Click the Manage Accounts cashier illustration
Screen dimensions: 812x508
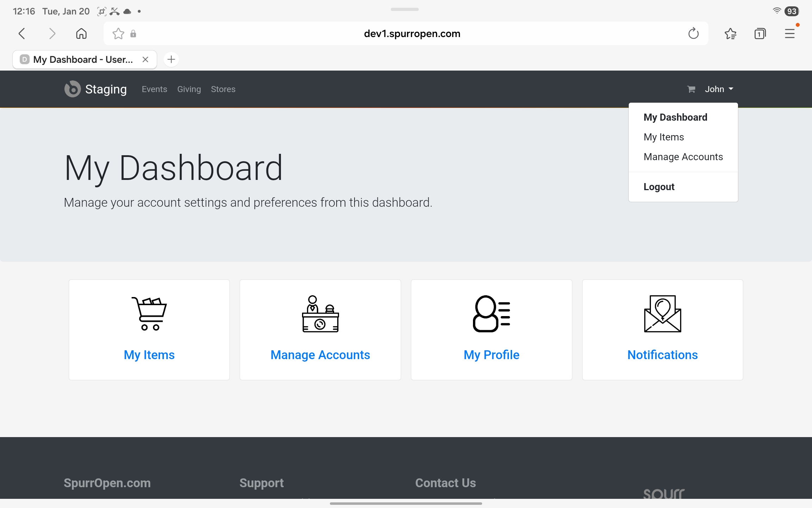tap(320, 313)
